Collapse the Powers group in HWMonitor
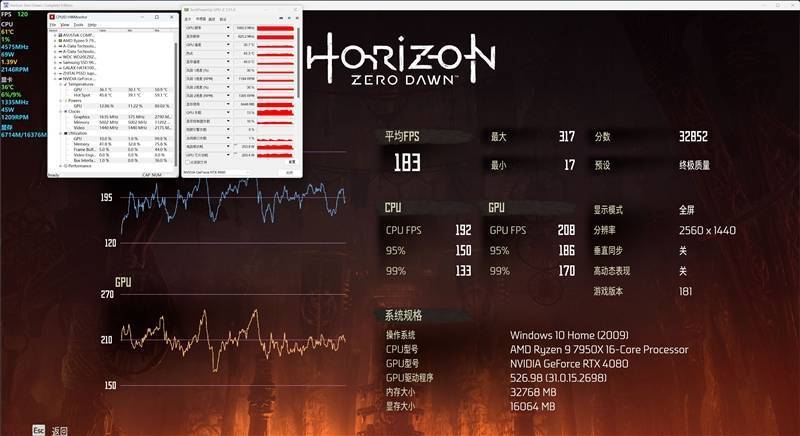 pos(61,100)
